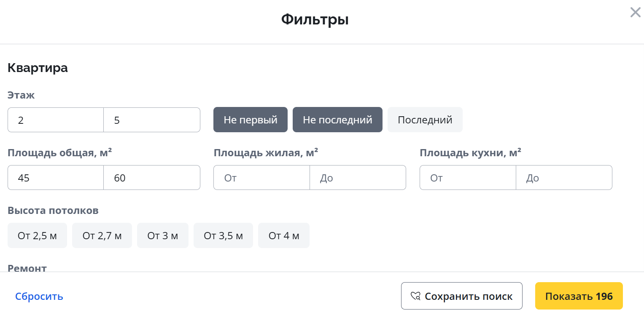The image size is (644, 315).
Task: Toggle off the Не последний filter
Action: [x=337, y=120]
